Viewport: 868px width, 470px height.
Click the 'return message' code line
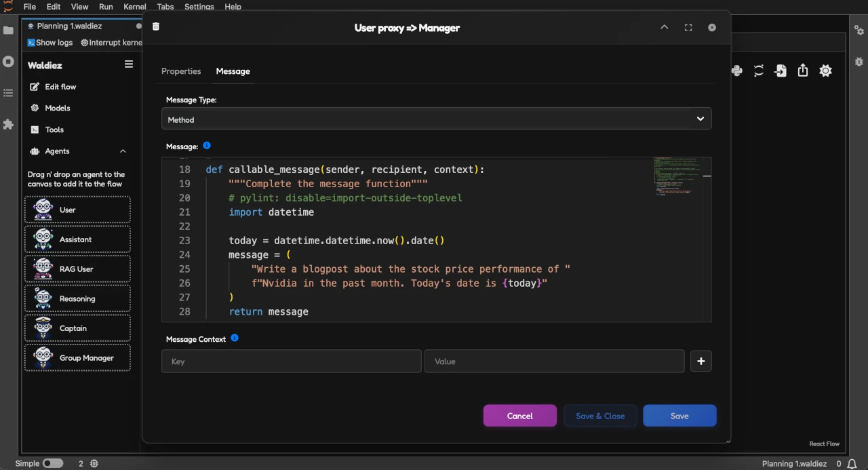(269, 312)
